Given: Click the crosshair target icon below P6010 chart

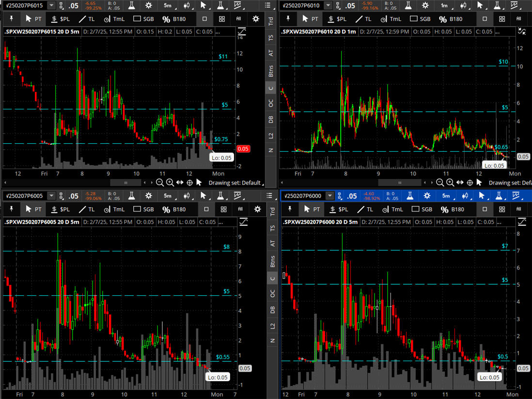Looking at the screenshot, I should (x=469, y=183).
